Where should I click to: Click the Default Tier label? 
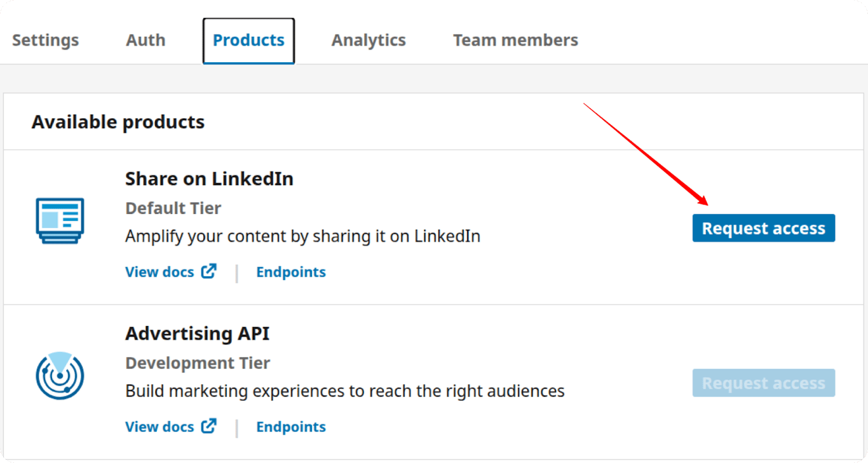pos(173,208)
